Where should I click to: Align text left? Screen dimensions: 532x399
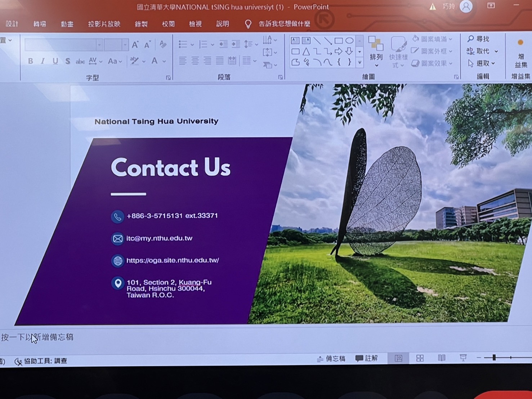click(183, 60)
